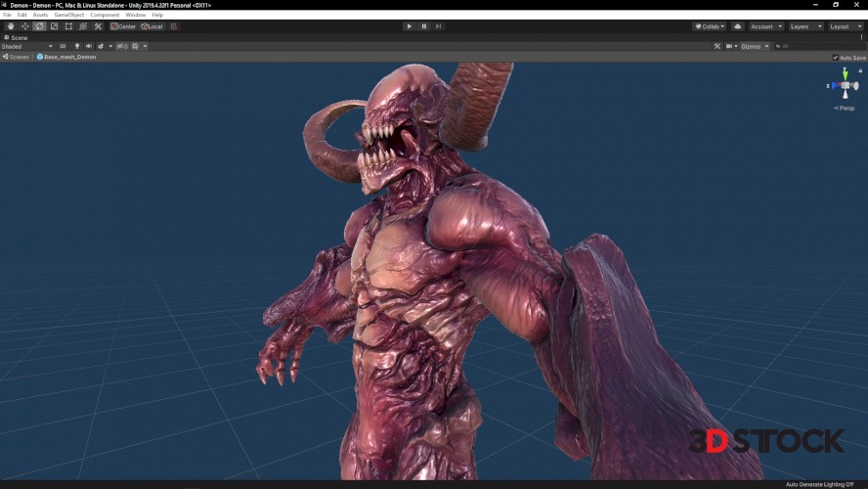This screenshot has width=868, height=489.
Task: Step forward one frame
Action: click(x=439, y=26)
